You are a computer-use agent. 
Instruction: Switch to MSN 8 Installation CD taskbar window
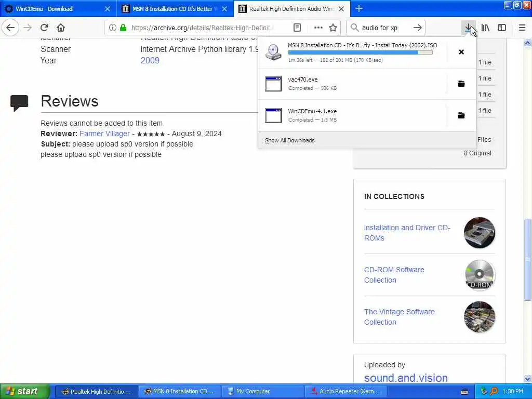179,392
